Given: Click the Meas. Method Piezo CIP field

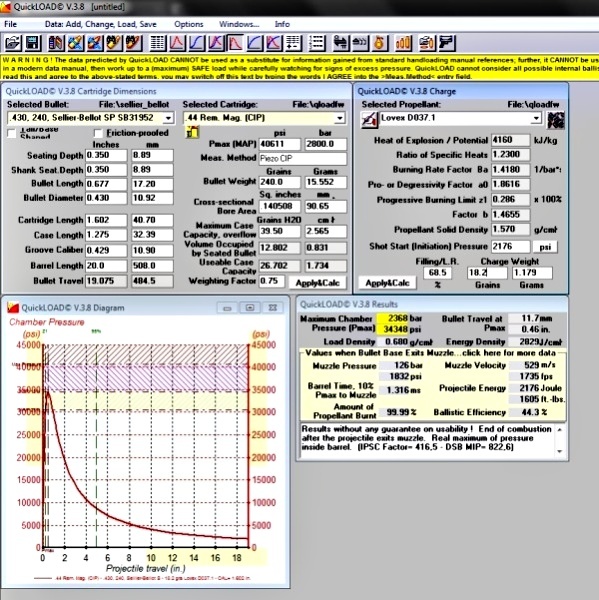Looking at the screenshot, I should click(303, 158).
